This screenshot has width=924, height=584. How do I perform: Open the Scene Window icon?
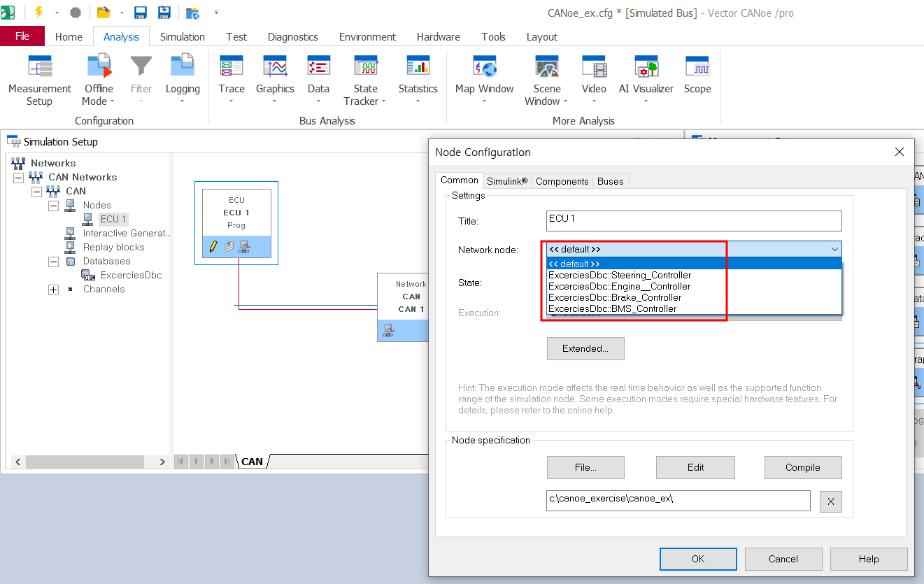point(546,67)
